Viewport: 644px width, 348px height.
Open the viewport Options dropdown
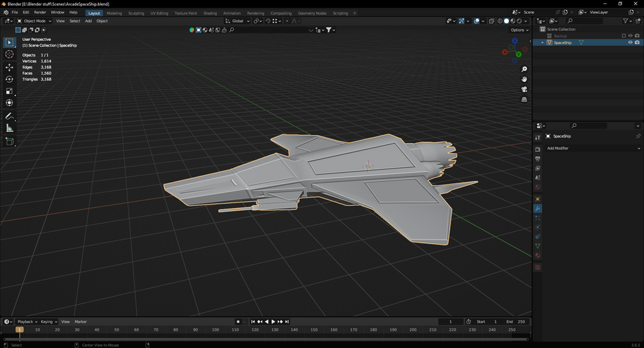pyautogui.click(x=519, y=30)
